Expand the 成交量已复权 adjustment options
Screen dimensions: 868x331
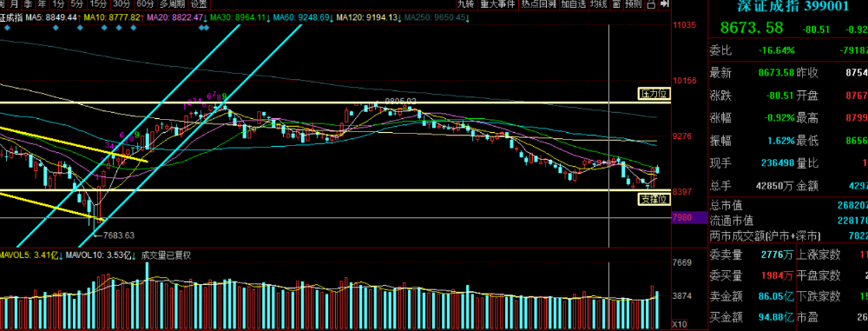(x=166, y=255)
